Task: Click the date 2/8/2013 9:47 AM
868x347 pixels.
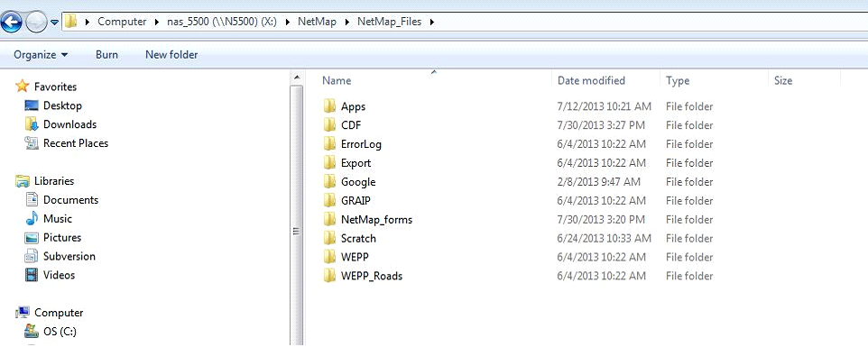Action: (598, 182)
